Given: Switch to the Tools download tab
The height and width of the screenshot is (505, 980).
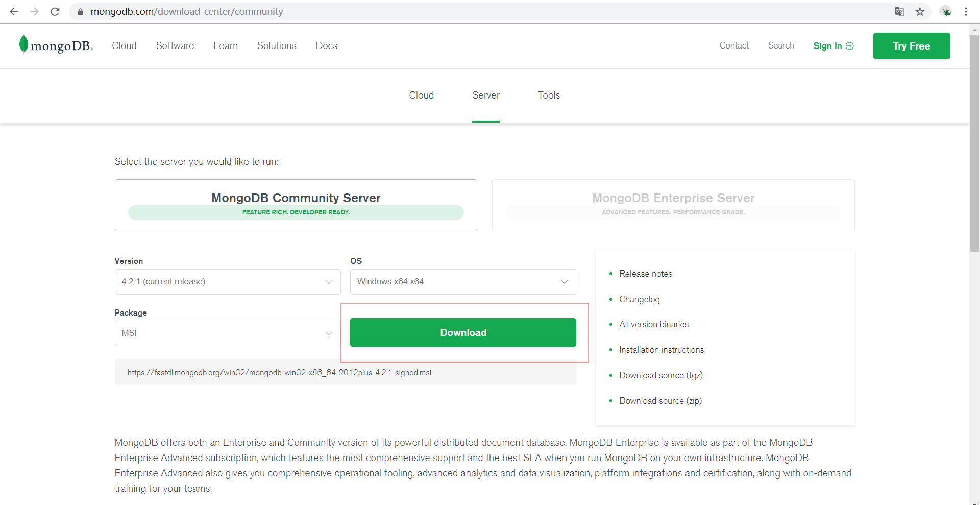Looking at the screenshot, I should pos(549,95).
